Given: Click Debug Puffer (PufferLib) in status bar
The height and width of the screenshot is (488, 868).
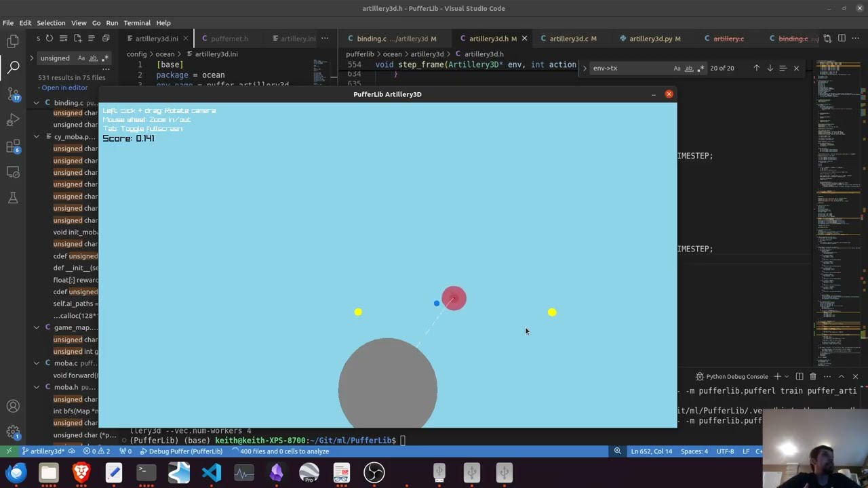Looking at the screenshot, I should [181, 451].
